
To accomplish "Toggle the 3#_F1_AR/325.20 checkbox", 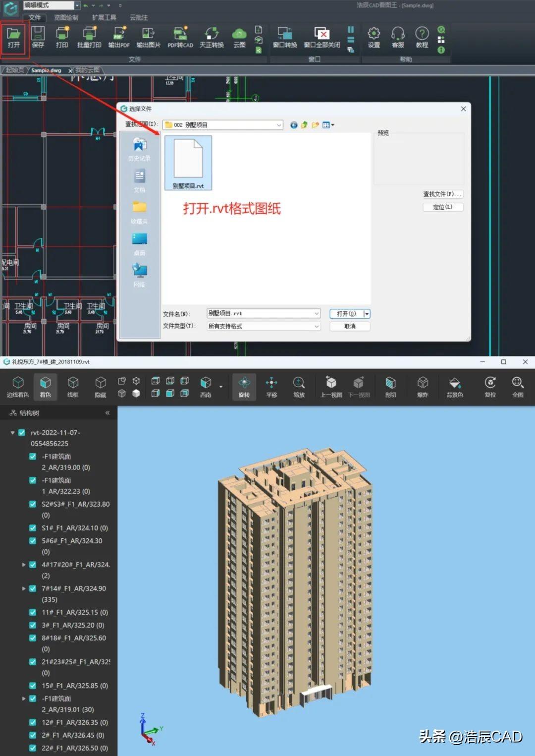I will (x=33, y=625).
